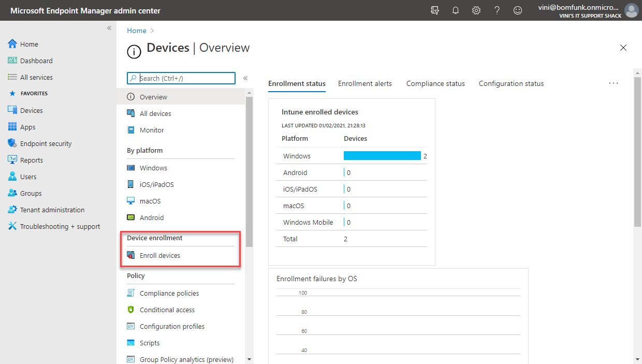Open Enroll devices menu entry

click(181, 255)
